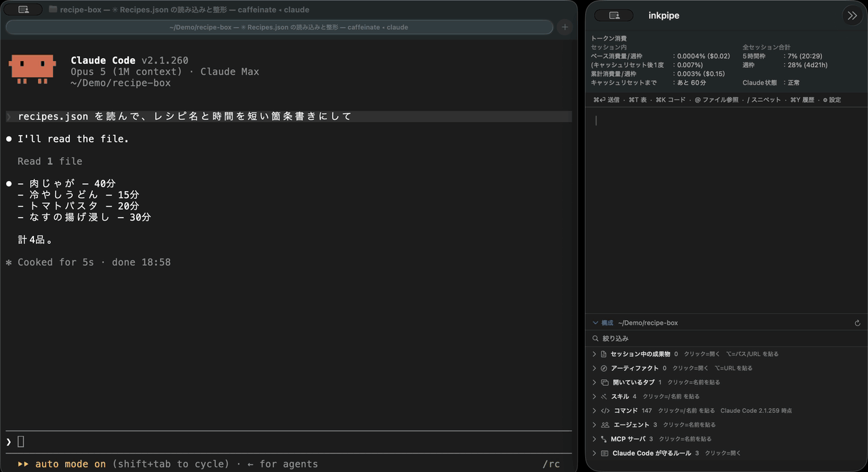Click the recipes.json user prompt line
This screenshot has height=472, width=868.
[288, 117]
